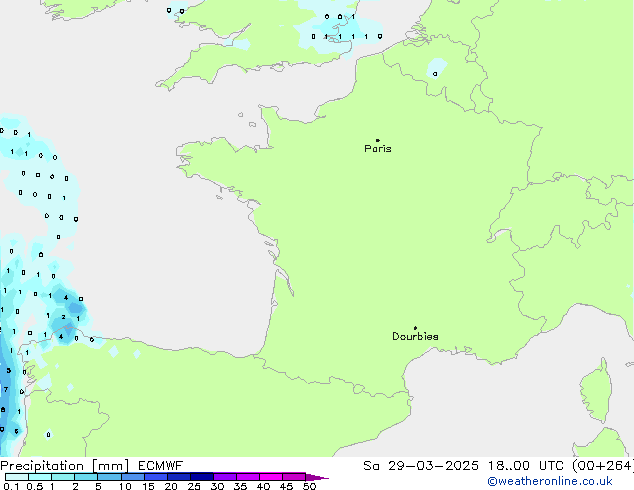Click the legend label '30'

[x=217, y=486]
